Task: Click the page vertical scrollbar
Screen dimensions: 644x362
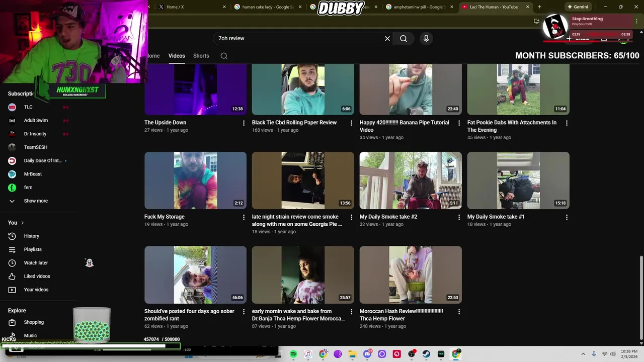Action: pyautogui.click(x=641, y=298)
